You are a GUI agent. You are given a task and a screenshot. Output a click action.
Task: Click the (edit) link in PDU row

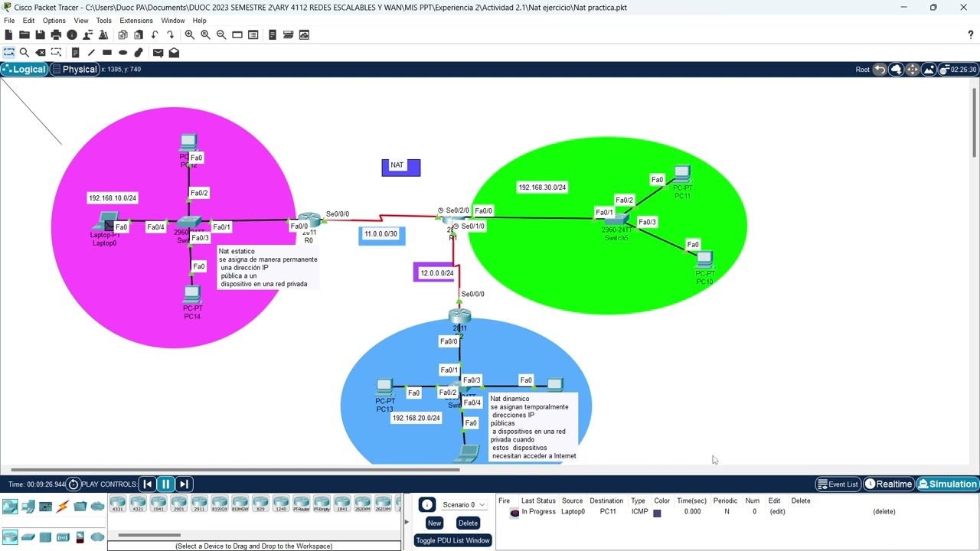(777, 511)
